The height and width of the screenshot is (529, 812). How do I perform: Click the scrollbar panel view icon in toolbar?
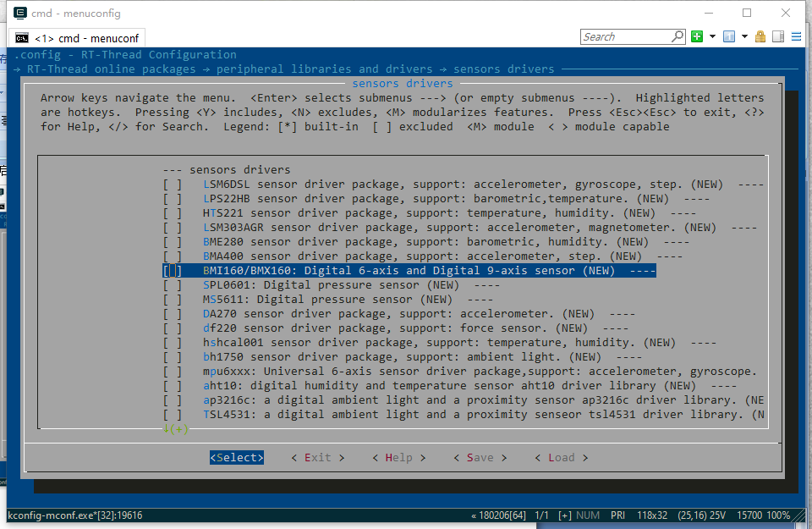(x=778, y=36)
